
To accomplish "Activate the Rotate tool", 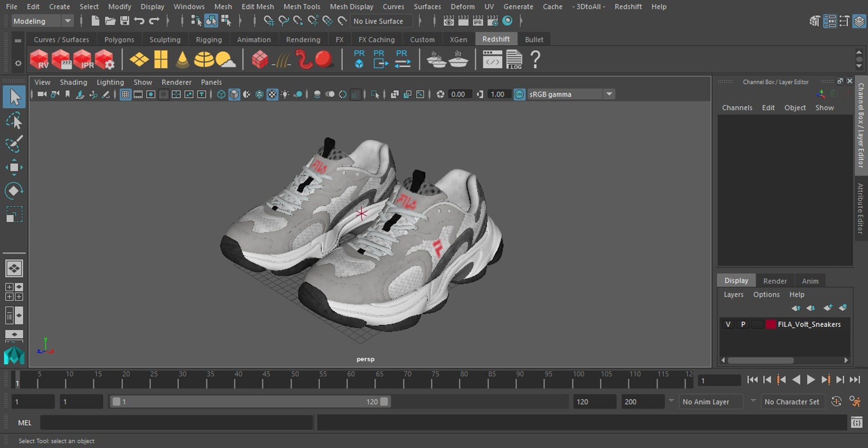I will pyautogui.click(x=14, y=191).
